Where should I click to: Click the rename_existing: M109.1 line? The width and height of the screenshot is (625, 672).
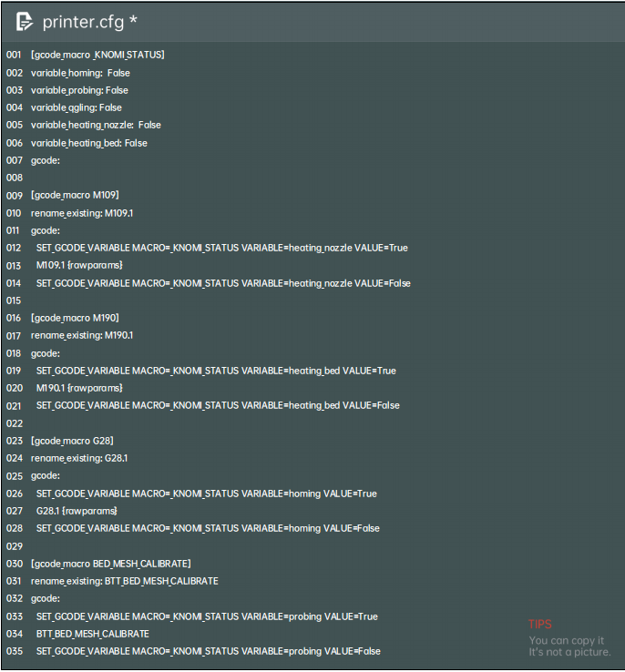(x=82, y=213)
